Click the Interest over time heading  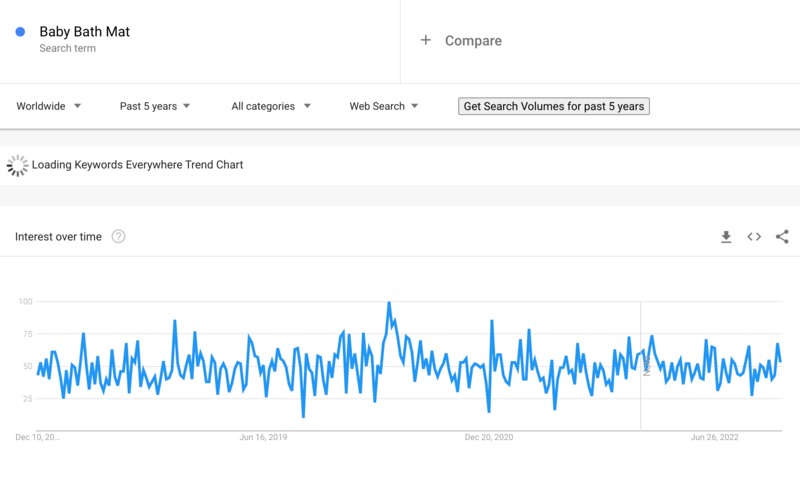[x=59, y=237]
